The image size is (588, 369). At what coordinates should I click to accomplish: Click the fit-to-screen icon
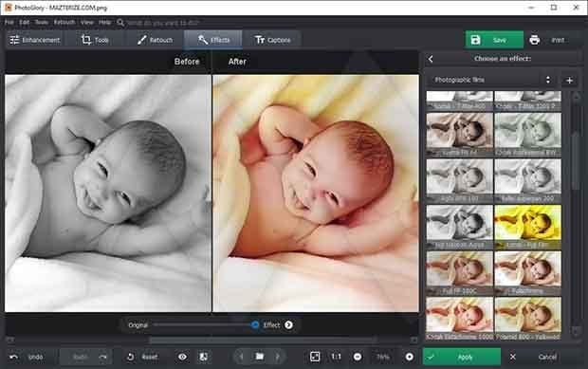coord(315,357)
